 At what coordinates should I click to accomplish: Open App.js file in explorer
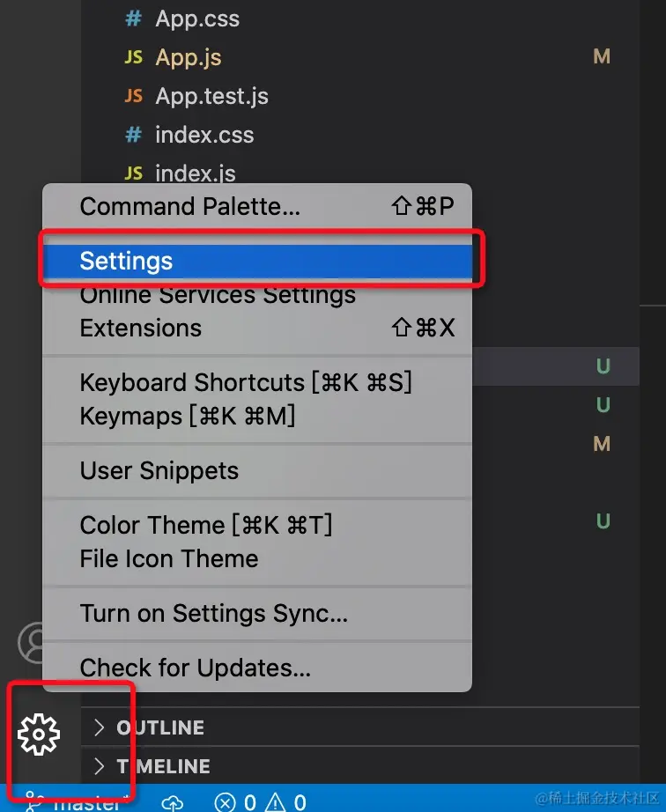coord(188,57)
